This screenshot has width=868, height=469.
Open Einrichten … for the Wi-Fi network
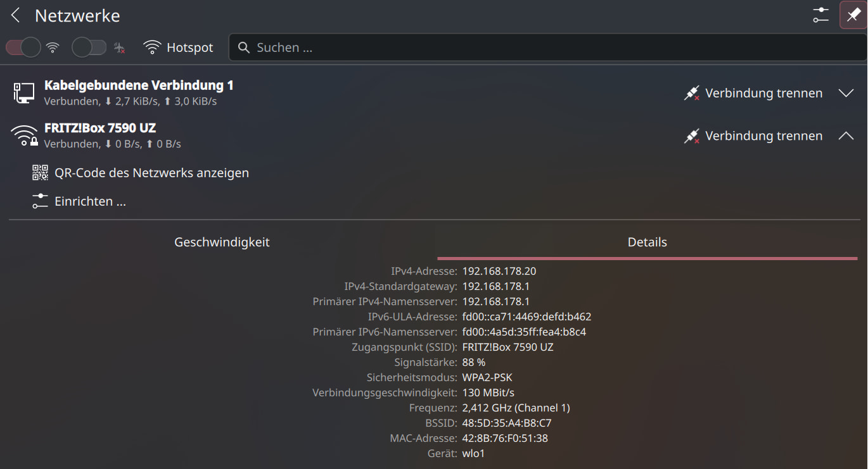[90, 202]
